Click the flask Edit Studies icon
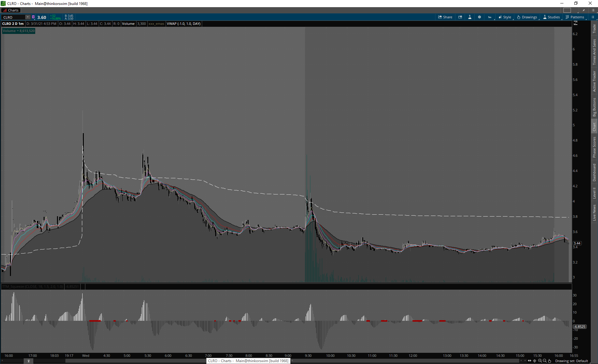The height and width of the screenshot is (364, 598). (470, 17)
